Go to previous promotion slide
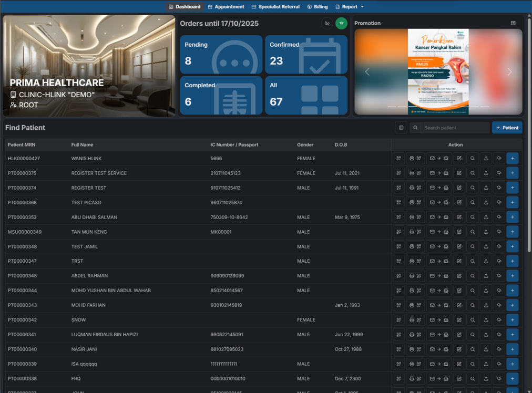Image resolution: width=532 pixels, height=393 pixels. [x=367, y=72]
